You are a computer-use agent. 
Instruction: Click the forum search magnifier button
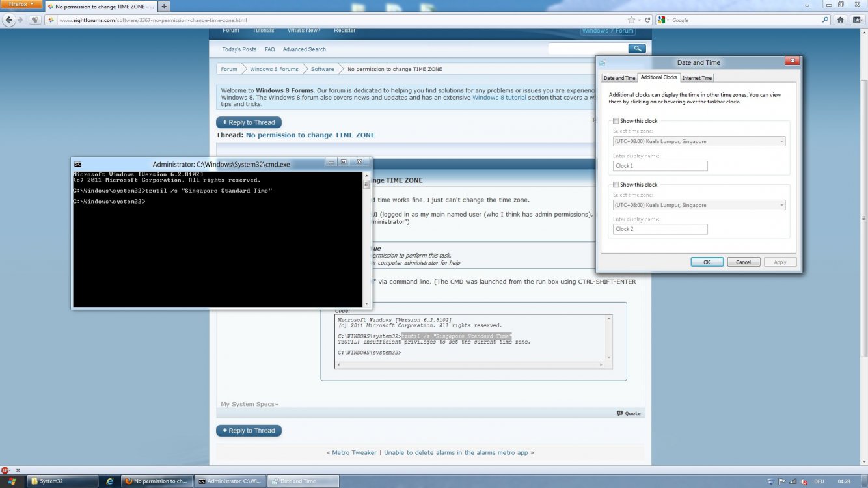click(x=637, y=49)
